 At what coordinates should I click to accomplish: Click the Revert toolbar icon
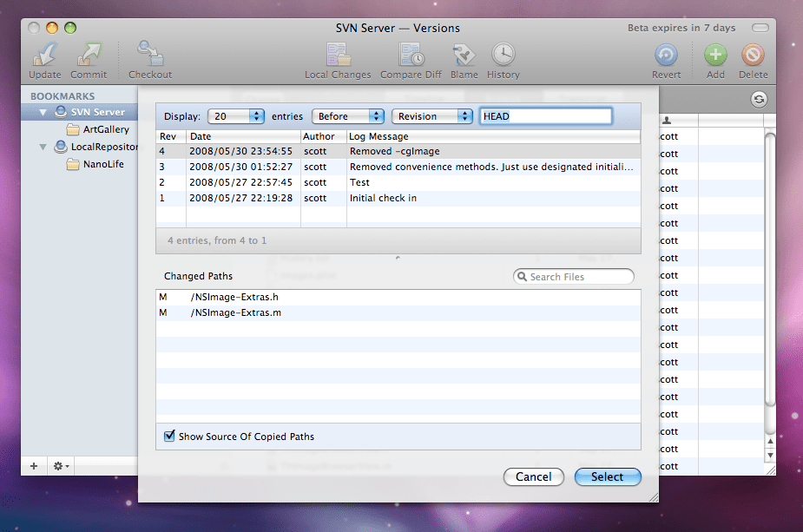pos(666,56)
